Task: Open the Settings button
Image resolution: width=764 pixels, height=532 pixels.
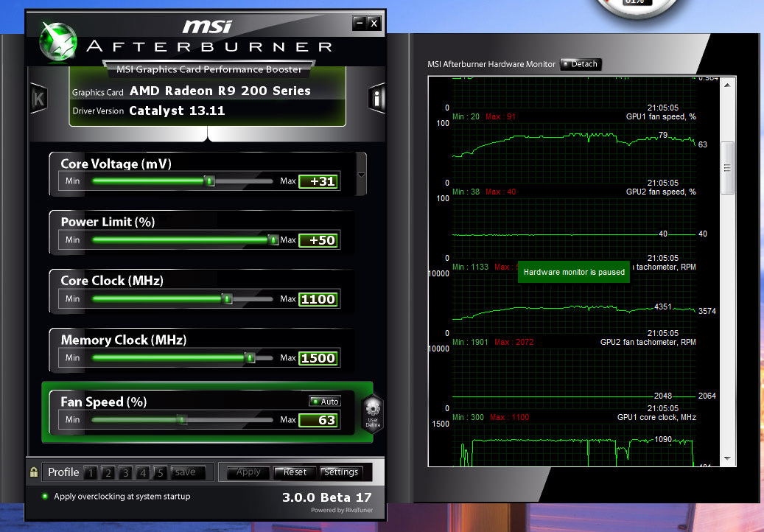Action: click(x=341, y=472)
